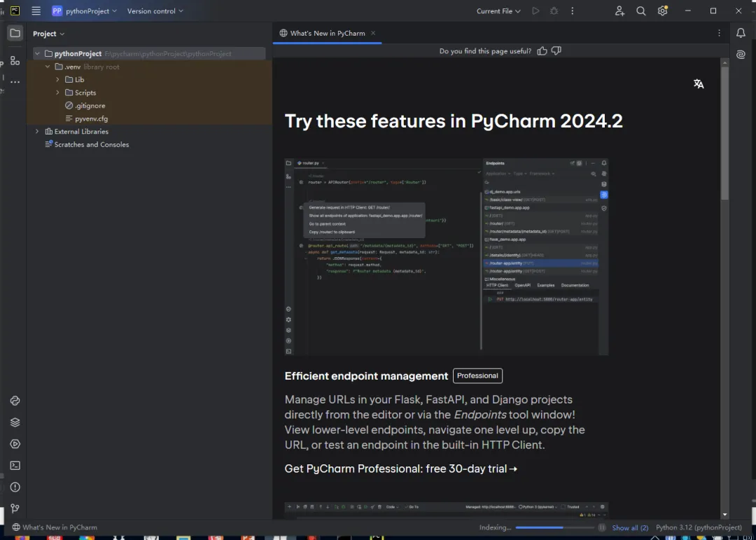Open the Python Packages tool window
The width and height of the screenshot is (756, 540).
pyautogui.click(x=15, y=422)
